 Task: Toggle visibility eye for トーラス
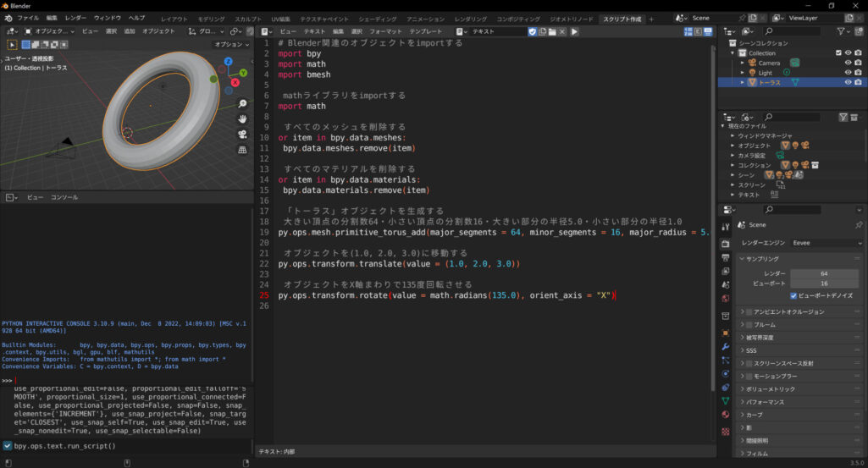848,82
